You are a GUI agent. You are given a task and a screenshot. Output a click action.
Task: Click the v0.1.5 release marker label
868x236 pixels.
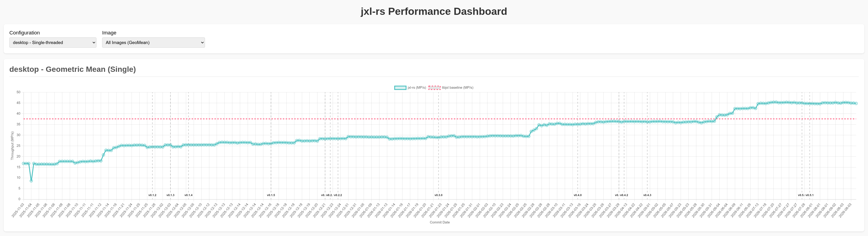pyautogui.click(x=271, y=195)
